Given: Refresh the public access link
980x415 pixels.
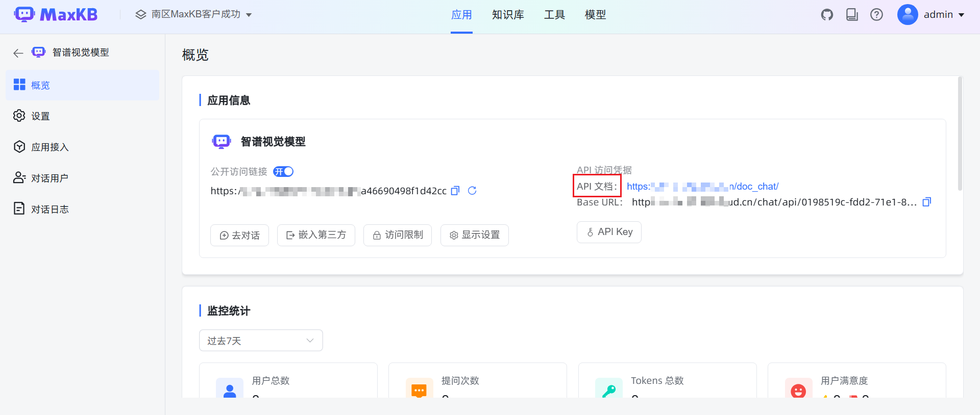Looking at the screenshot, I should [x=472, y=191].
